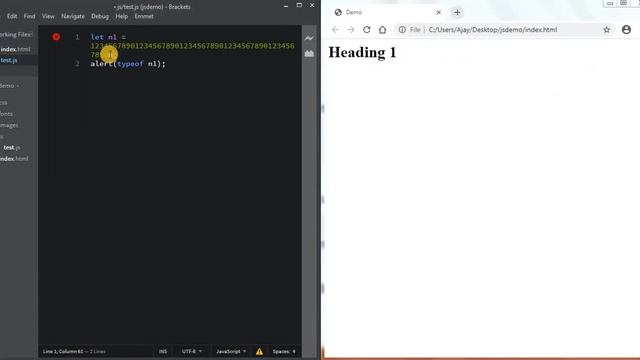Open the Navigate menu
640x360 pixels.
pos(73,16)
